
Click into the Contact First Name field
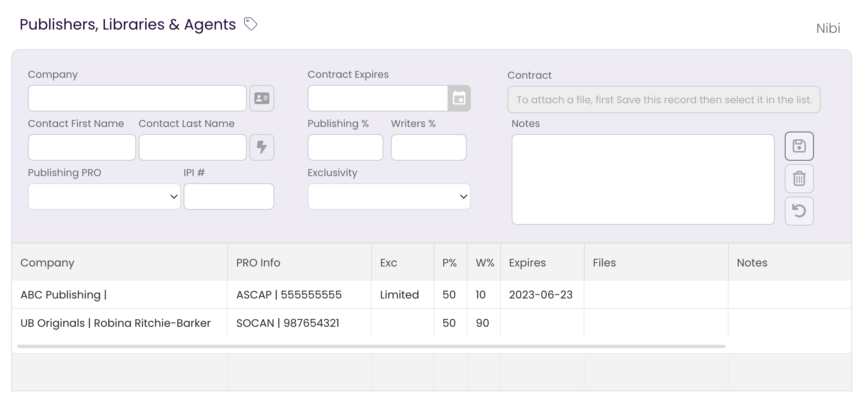(x=82, y=147)
